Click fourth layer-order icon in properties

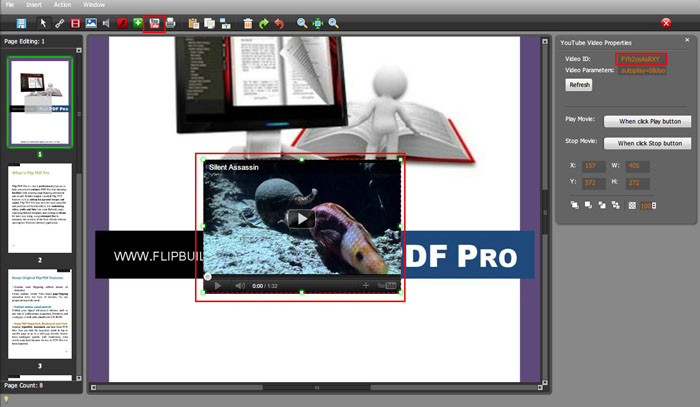pyautogui.click(x=616, y=205)
